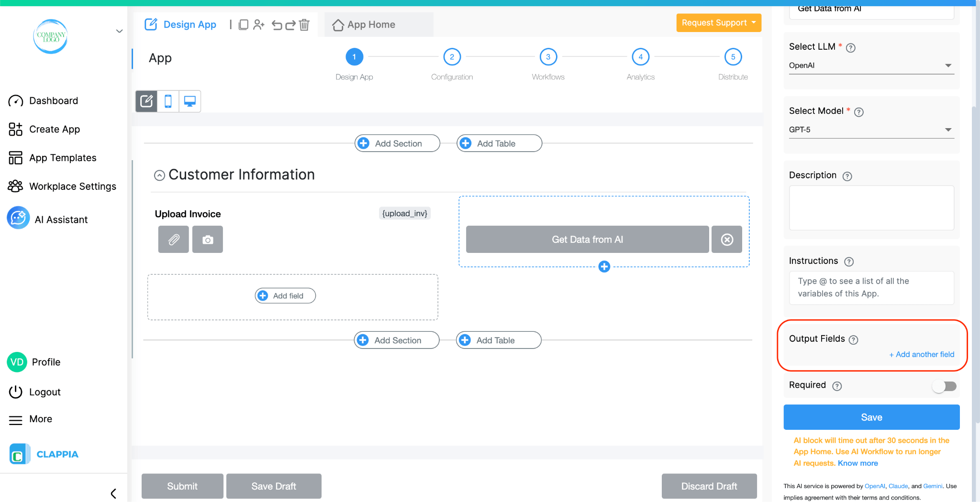
Task: Go to step 3 Workflows
Action: (x=548, y=57)
